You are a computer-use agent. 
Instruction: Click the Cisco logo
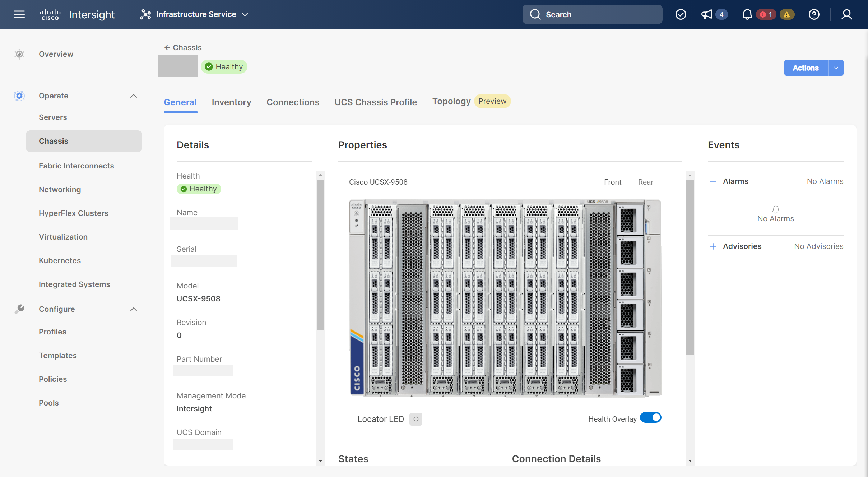[50, 15]
